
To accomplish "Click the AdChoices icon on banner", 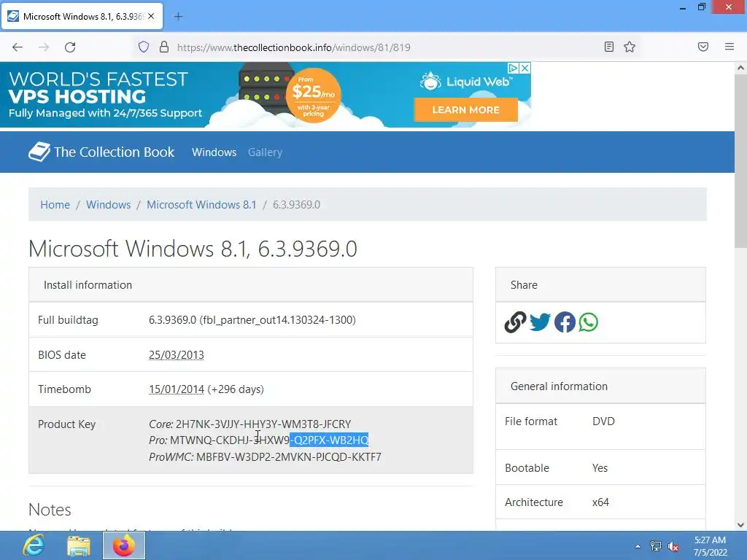I will click(x=513, y=68).
